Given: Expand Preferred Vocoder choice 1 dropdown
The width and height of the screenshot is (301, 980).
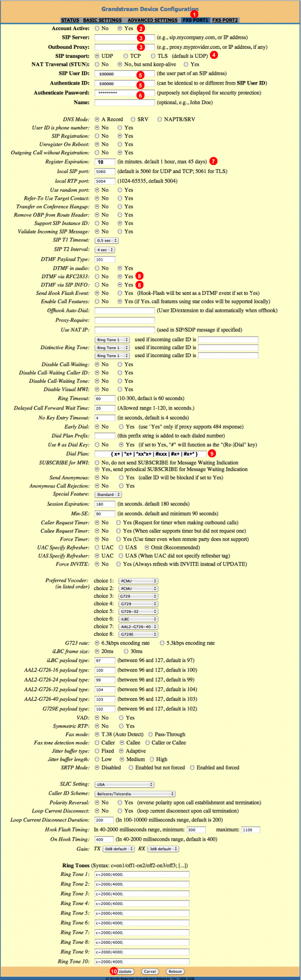Looking at the screenshot, I should 138,581.
